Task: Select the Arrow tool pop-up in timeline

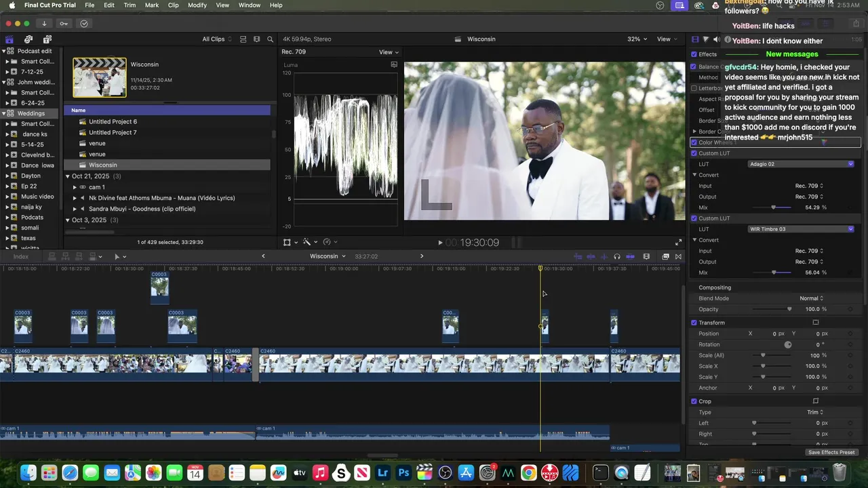Action: tap(119, 256)
